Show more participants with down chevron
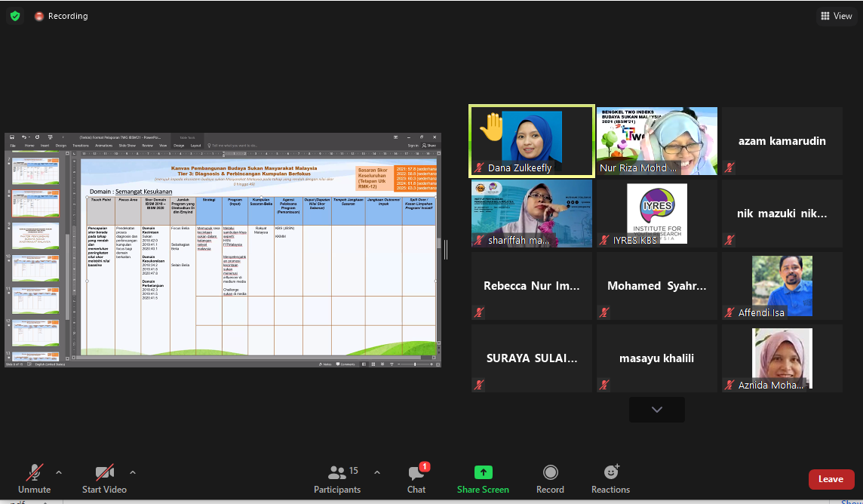863x504 pixels. [656, 410]
